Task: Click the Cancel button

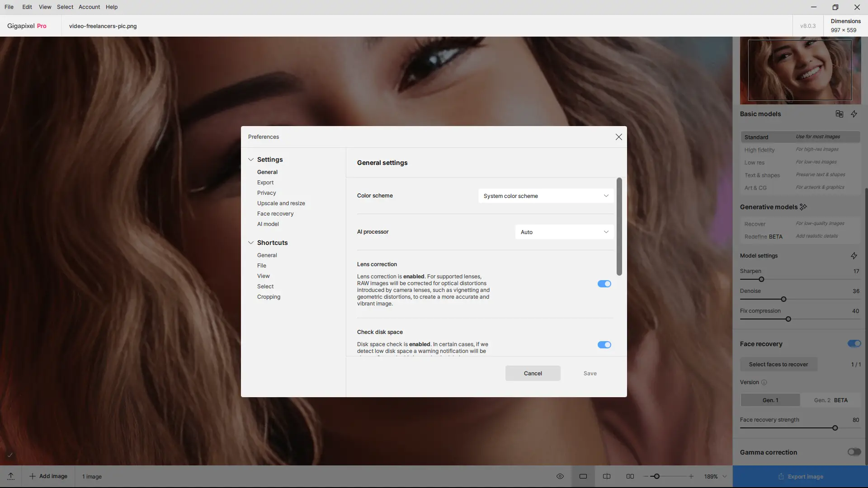Action: click(533, 373)
